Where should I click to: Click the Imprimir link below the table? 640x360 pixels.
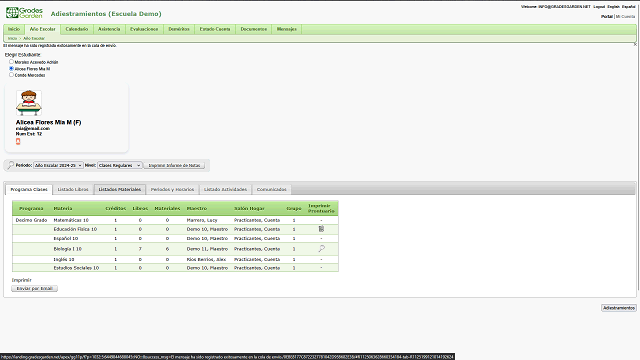pyautogui.click(x=22, y=280)
